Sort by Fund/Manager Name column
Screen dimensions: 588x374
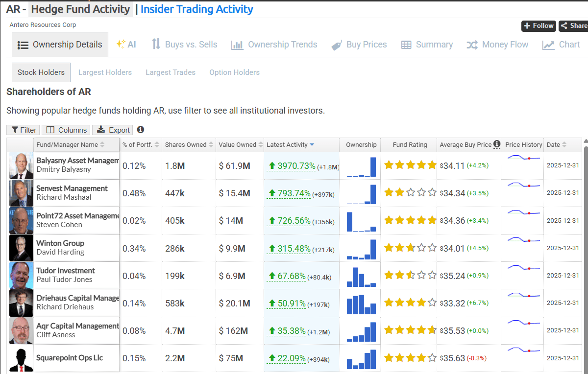[70, 144]
